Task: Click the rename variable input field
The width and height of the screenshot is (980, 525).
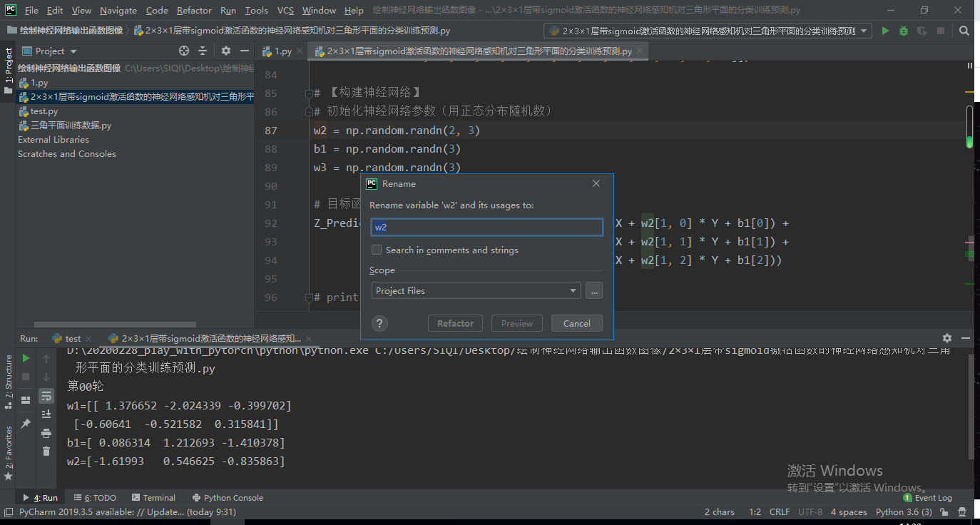Action: tap(486, 226)
